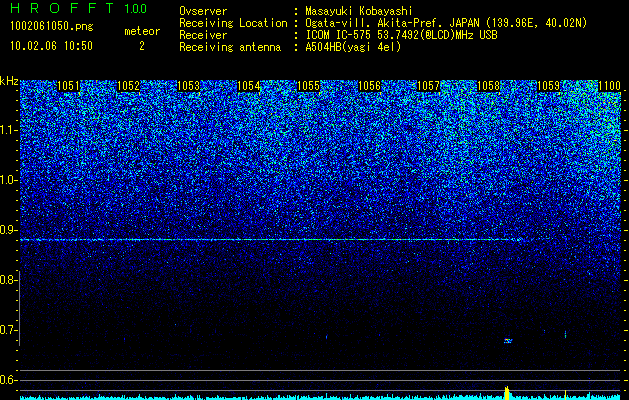Click the tall yellow spike in the bottom power graph
Screen dimensions: 629x400
507,393
